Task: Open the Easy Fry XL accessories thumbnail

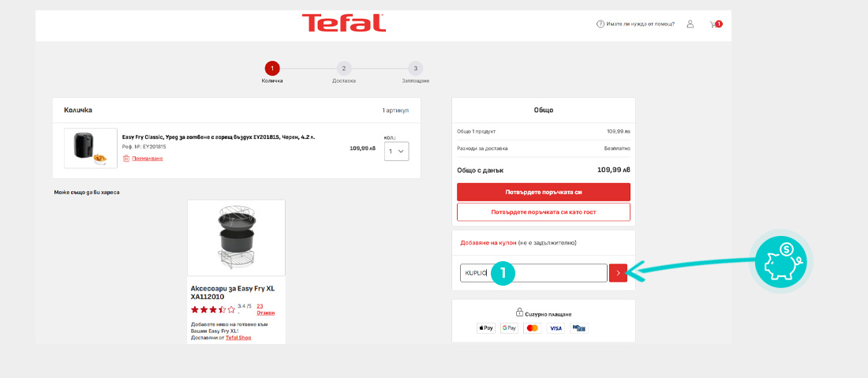Action: pyautogui.click(x=236, y=238)
